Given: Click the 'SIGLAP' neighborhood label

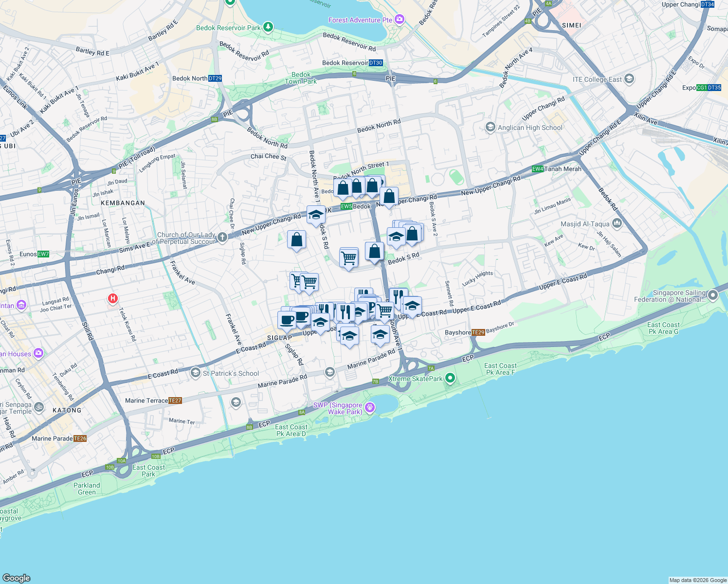Looking at the screenshot, I should tap(280, 338).
